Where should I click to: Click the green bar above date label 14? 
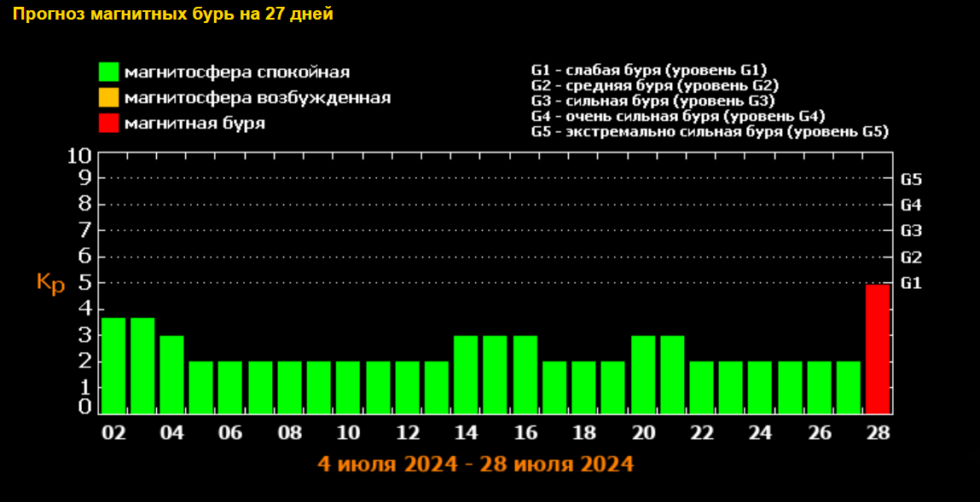tap(466, 374)
